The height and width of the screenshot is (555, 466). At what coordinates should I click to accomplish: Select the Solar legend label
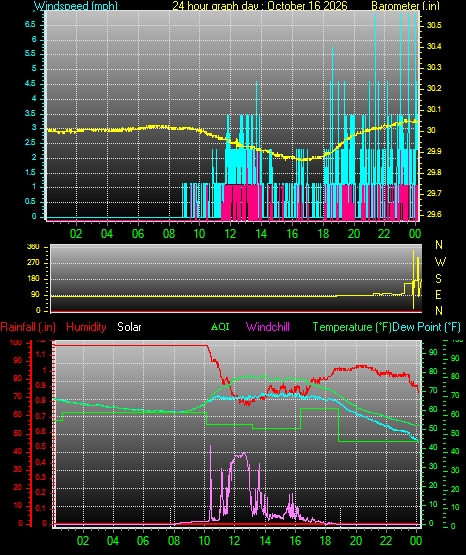[x=129, y=327]
